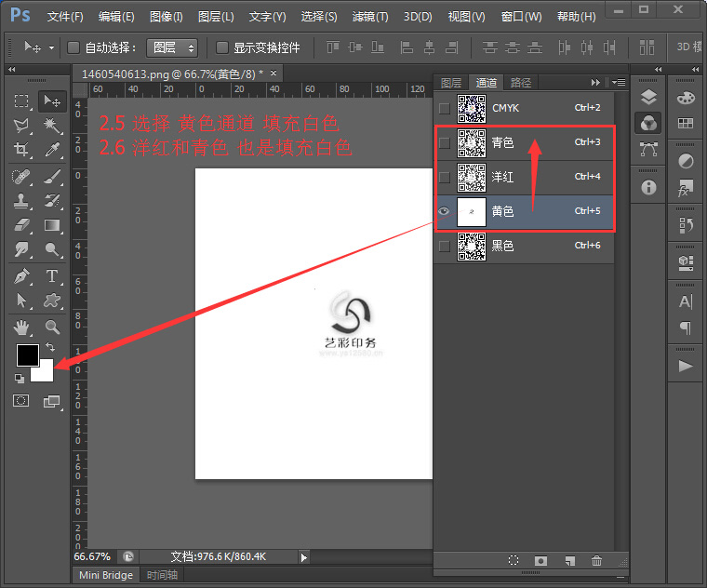Switch to the 路径 tab
This screenshot has width=707, height=588.
point(521,83)
